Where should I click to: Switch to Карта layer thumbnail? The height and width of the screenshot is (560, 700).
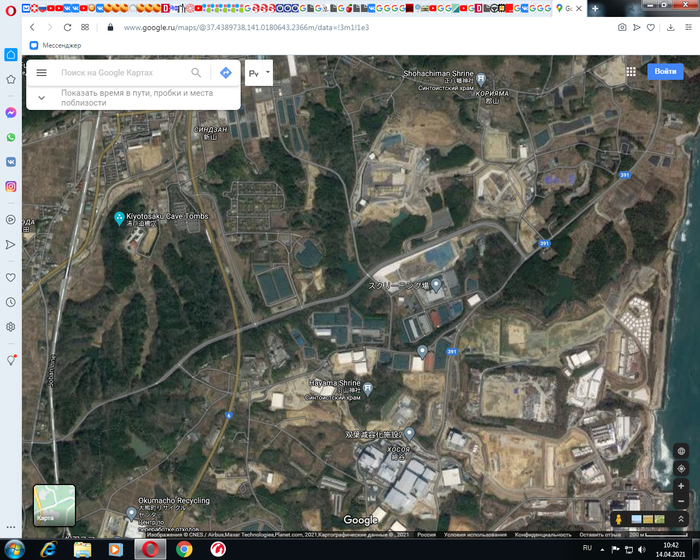(54, 505)
